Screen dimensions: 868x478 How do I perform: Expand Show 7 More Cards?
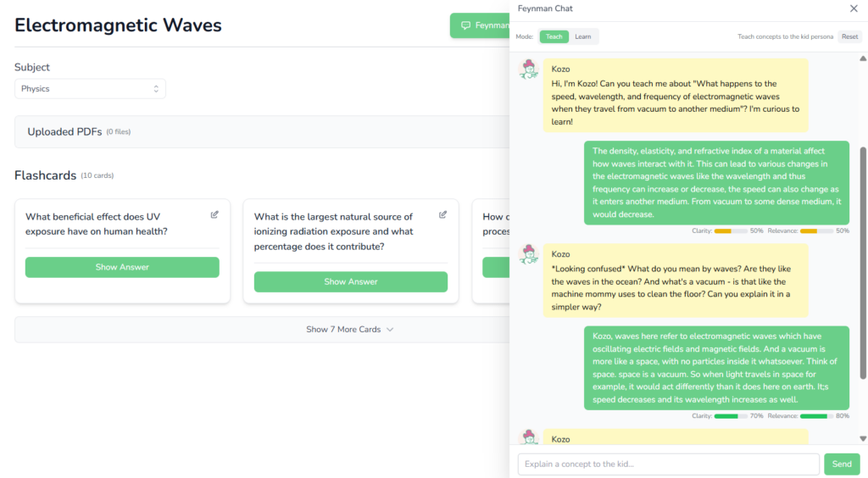coord(349,329)
